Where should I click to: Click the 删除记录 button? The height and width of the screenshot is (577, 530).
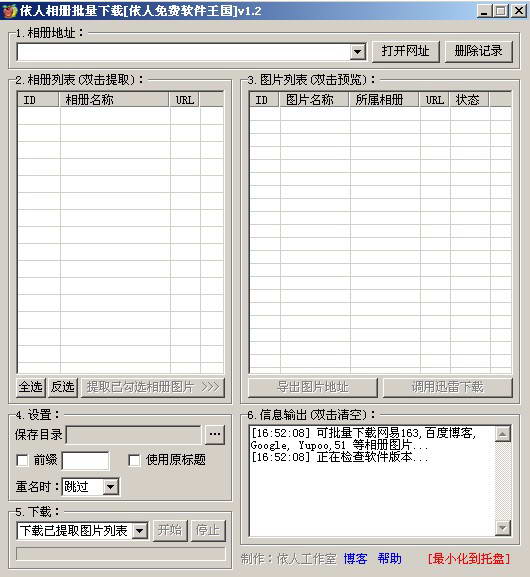pos(478,51)
